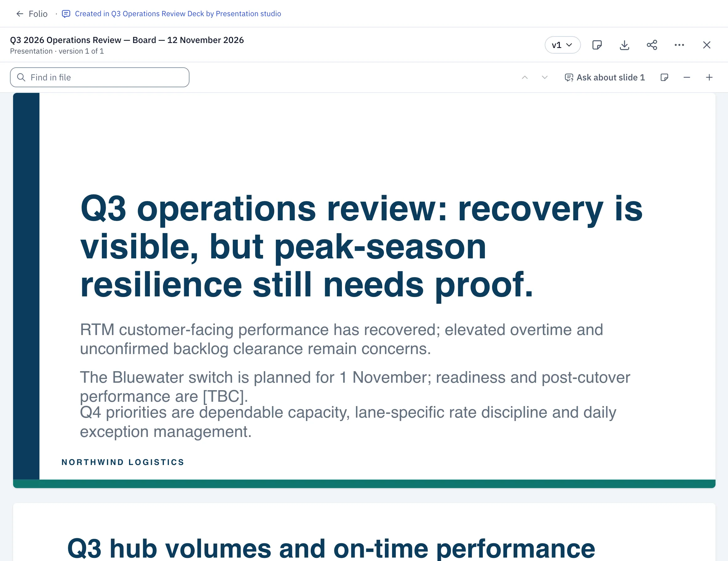Close the presentation viewer

point(706,45)
